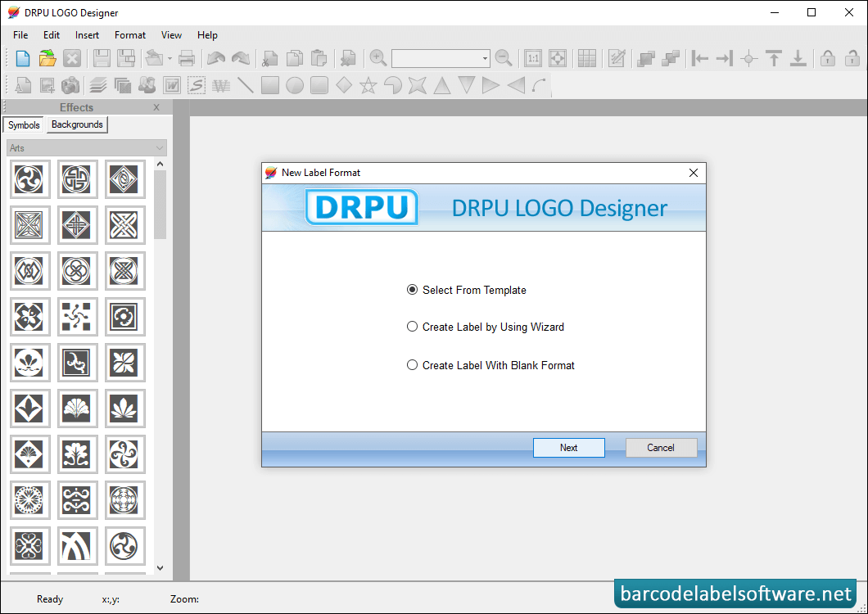868x614 pixels.
Task: Select the Line drawing tool
Action: (x=245, y=85)
